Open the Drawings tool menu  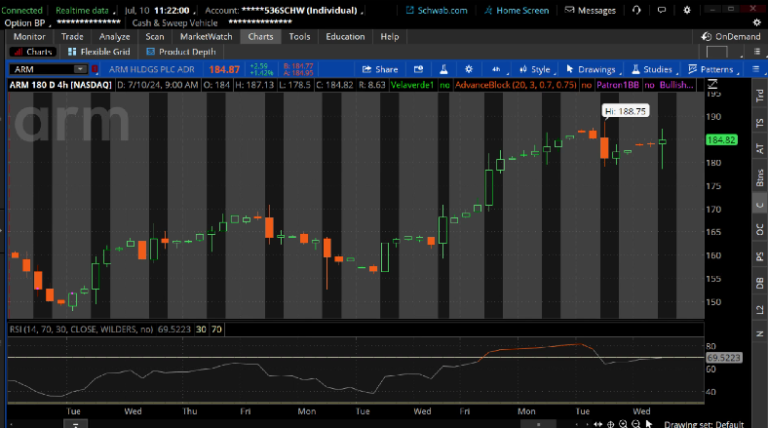[591, 70]
